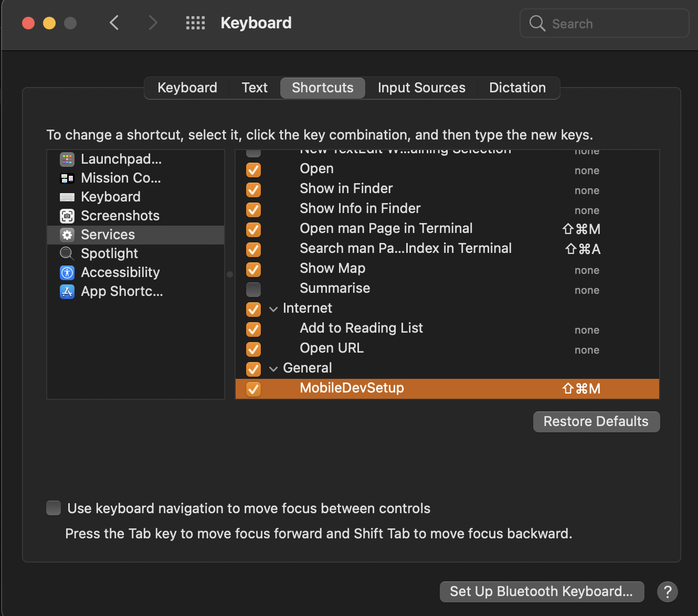Switch to the Input Sources tab
The image size is (698, 616).
pyautogui.click(x=421, y=88)
